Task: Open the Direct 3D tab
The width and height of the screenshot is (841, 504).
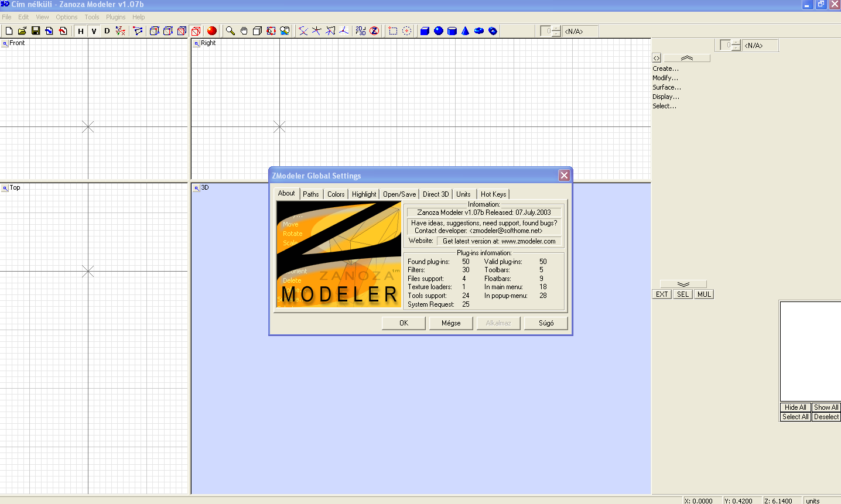Action: pos(436,194)
